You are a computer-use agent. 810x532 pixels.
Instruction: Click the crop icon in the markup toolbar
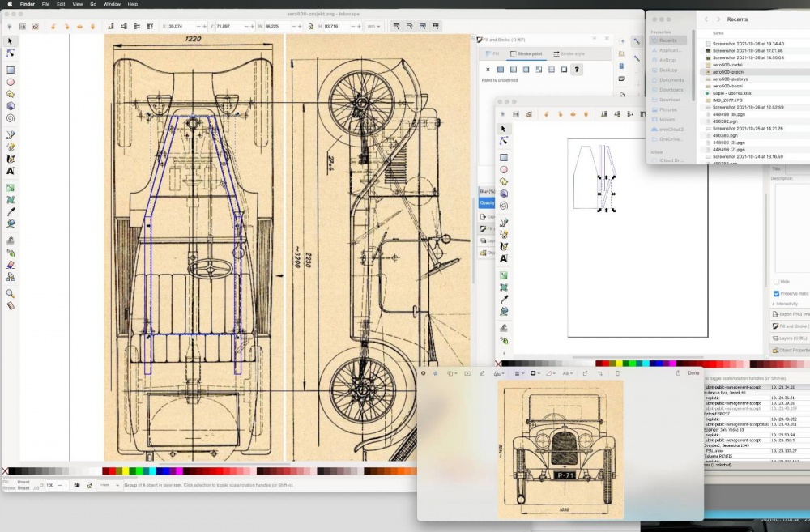tap(600, 373)
